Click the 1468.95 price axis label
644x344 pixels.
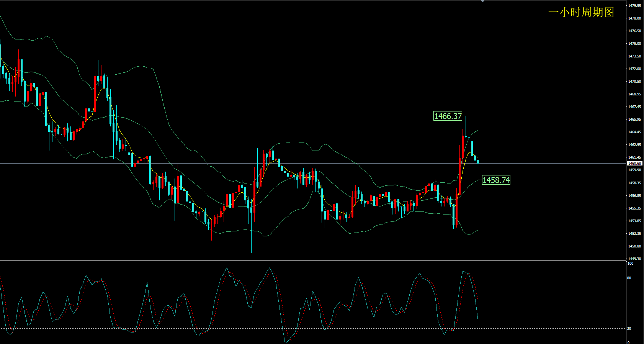[x=634, y=94]
